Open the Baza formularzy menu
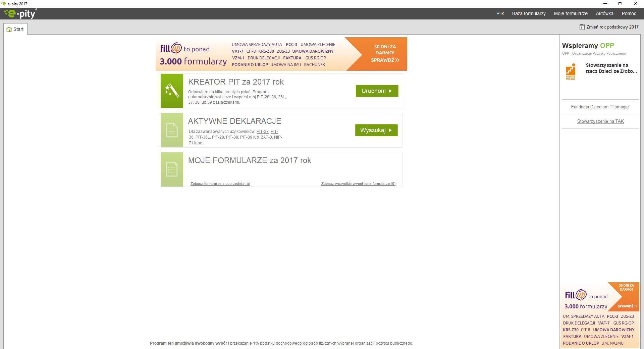This screenshot has width=644, height=349. pyautogui.click(x=529, y=13)
